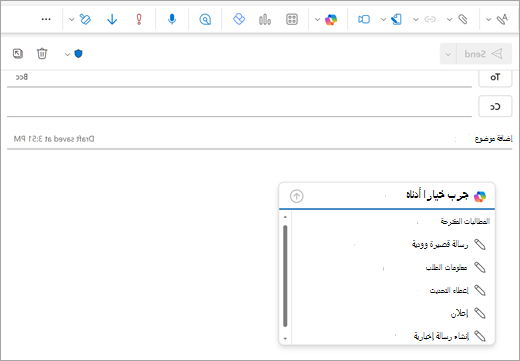Click the To recipients button
The width and height of the screenshot is (520, 361).
coord(495,78)
